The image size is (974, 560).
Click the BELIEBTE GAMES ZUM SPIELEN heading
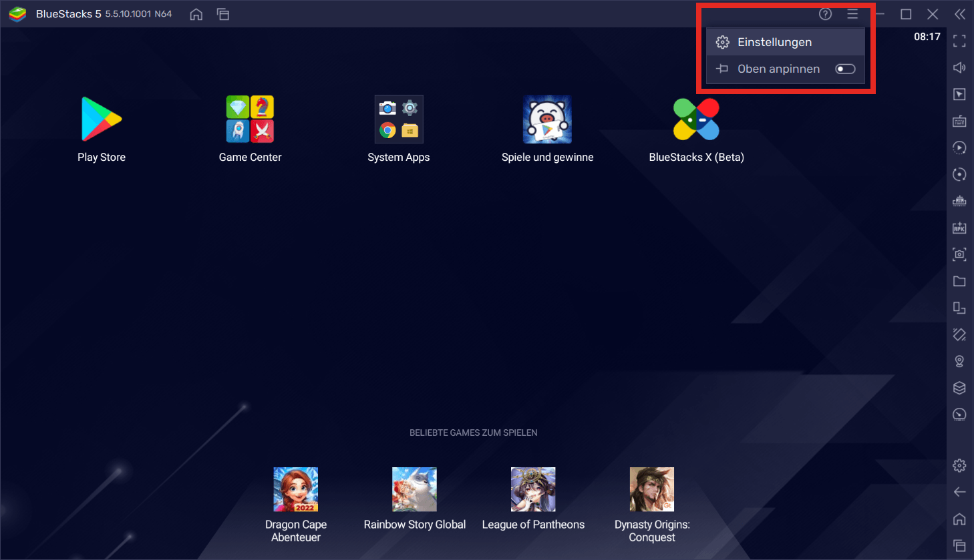point(473,433)
